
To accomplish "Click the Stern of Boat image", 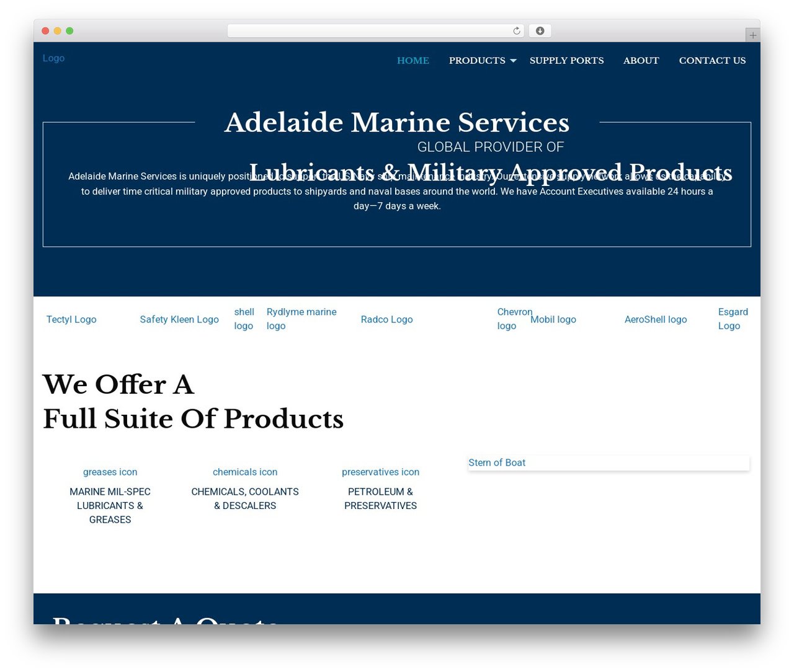I will (609, 463).
